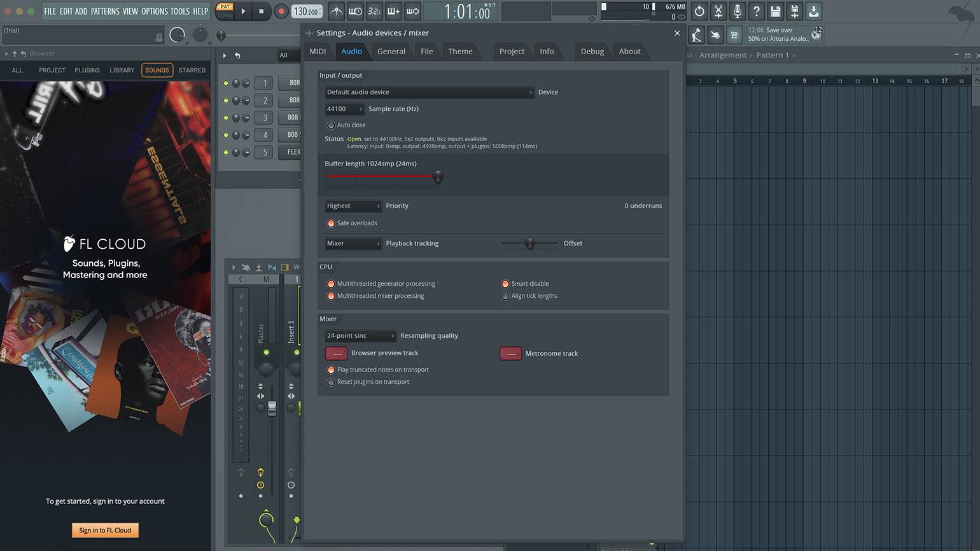The height and width of the screenshot is (551, 980).
Task: Toggle the 3-2-1 countdown before recording
Action: click(x=375, y=11)
